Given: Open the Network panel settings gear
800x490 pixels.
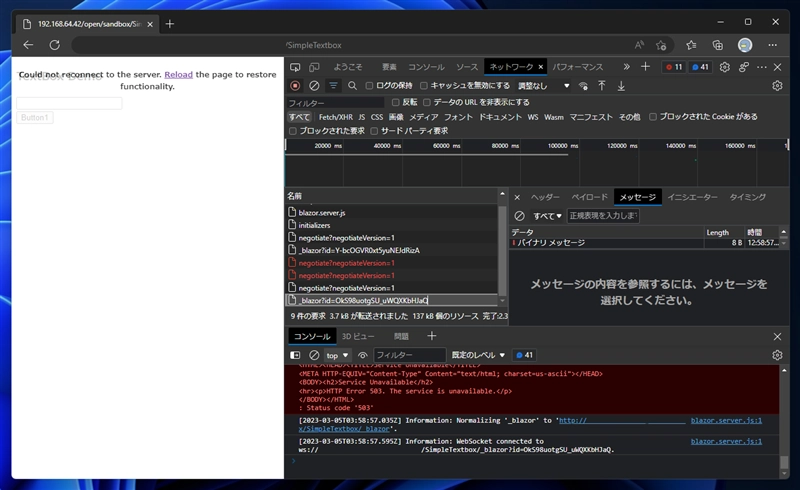Looking at the screenshot, I should pyautogui.click(x=777, y=86).
